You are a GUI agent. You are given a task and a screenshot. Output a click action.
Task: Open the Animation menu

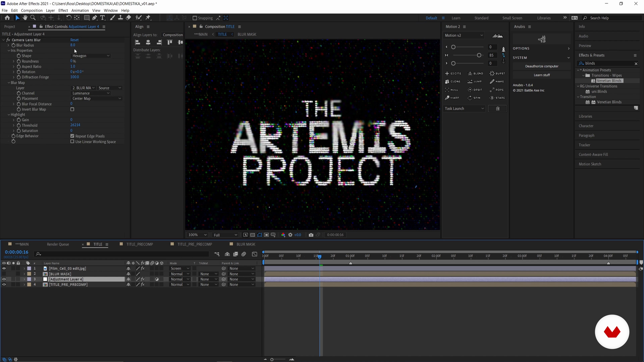click(80, 11)
